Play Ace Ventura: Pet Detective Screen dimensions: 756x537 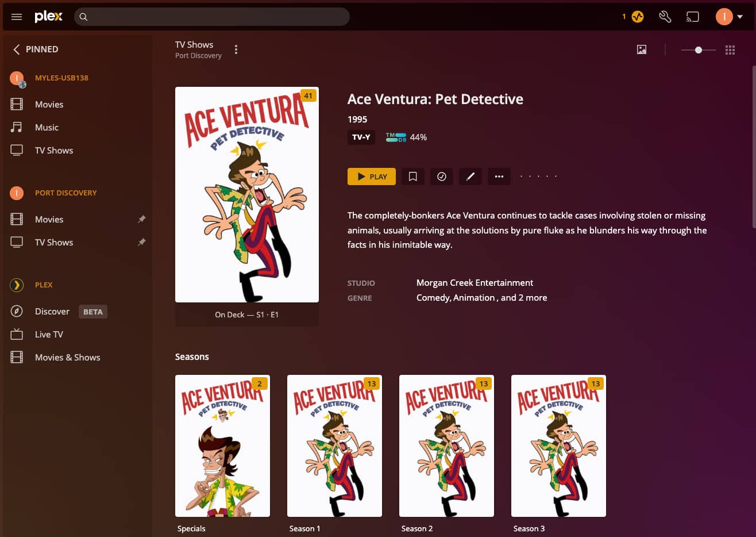[x=372, y=177]
